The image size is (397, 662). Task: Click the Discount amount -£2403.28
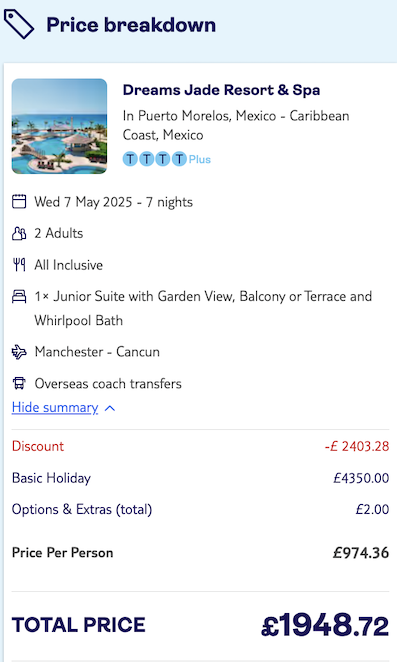coord(357,446)
